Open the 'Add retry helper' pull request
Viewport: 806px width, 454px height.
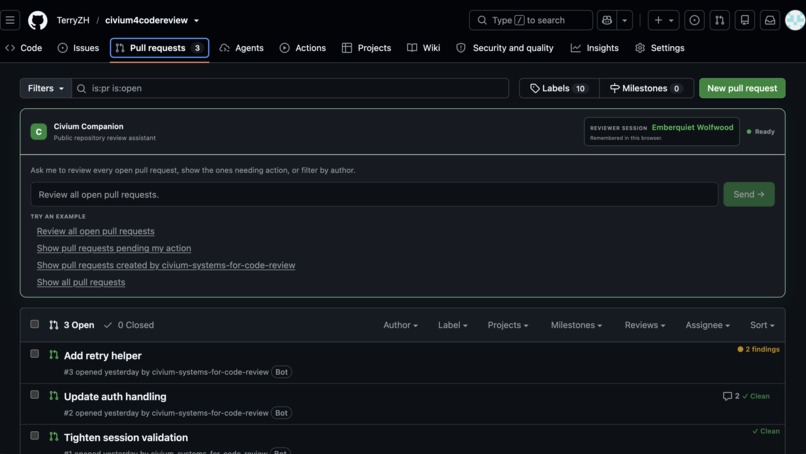(103, 356)
